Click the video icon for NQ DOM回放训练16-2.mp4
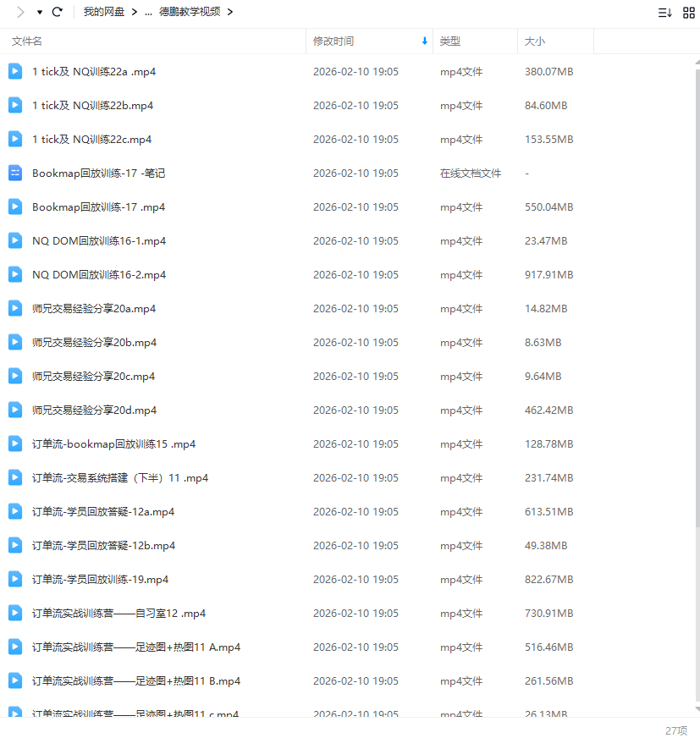This screenshot has width=700, height=738. (15, 275)
